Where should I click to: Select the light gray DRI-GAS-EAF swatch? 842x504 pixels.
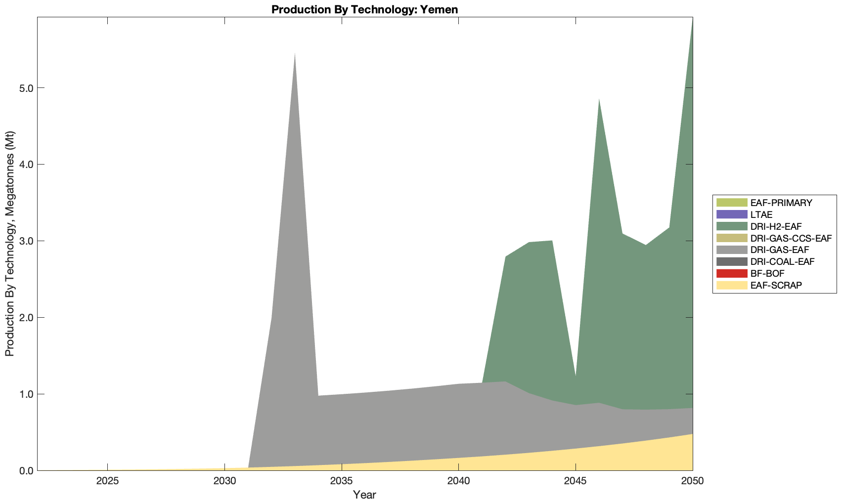pyautogui.click(x=731, y=250)
